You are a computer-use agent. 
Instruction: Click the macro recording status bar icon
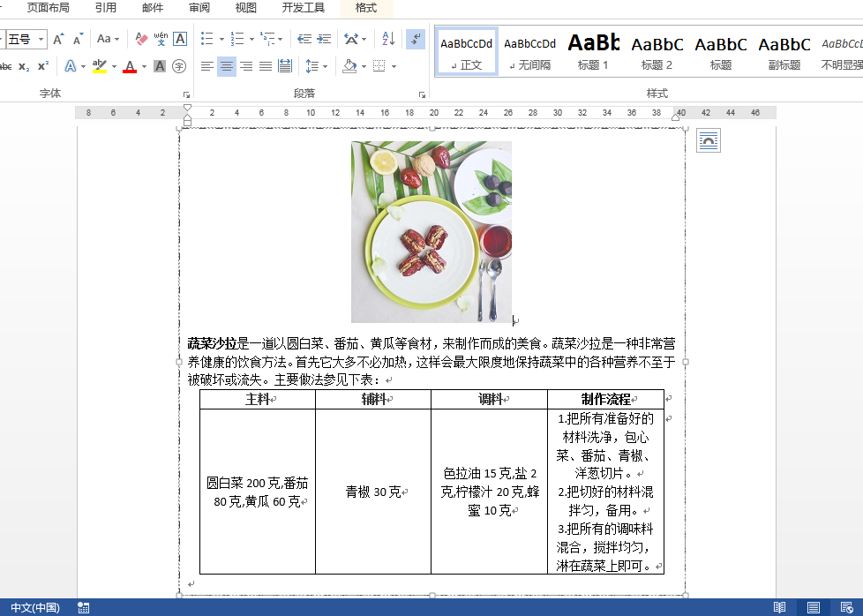(x=84, y=608)
